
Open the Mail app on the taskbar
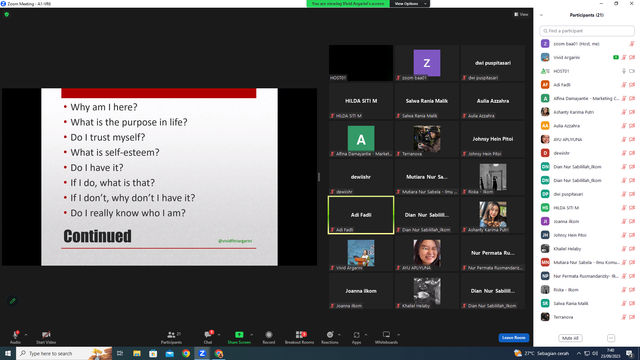point(169,353)
